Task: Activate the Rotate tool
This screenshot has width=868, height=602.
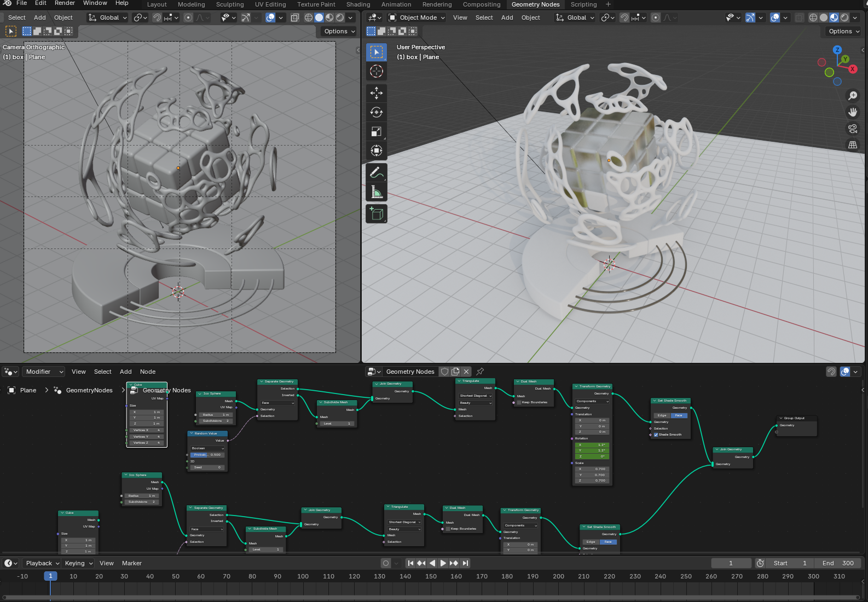Action: point(376,112)
